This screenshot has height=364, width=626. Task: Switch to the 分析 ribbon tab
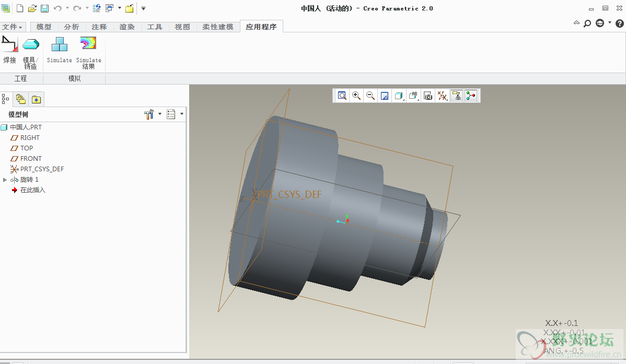click(x=72, y=27)
